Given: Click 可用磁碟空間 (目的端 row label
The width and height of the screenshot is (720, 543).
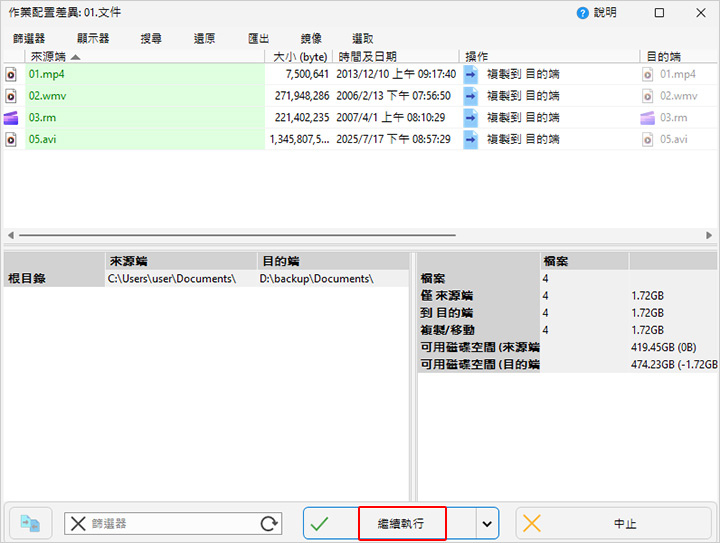Looking at the screenshot, I should point(480,364).
